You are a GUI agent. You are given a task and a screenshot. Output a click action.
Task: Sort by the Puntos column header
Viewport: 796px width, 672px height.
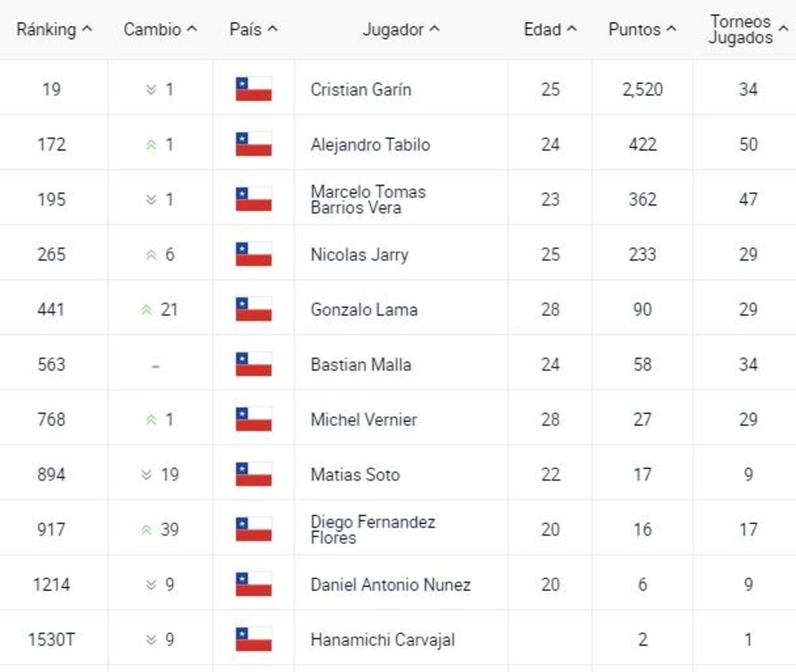click(642, 29)
